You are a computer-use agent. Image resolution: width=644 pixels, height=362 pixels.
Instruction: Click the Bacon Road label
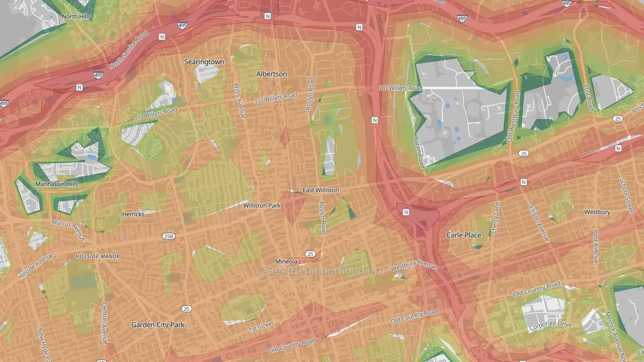pos(420,151)
